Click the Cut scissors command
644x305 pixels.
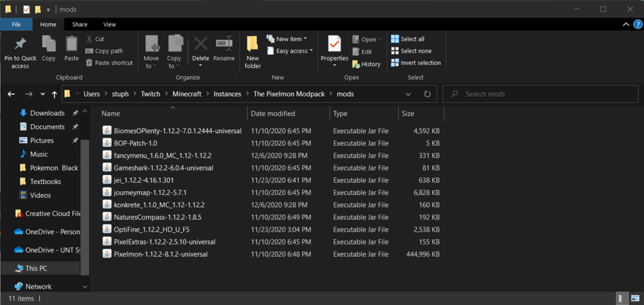(x=95, y=39)
